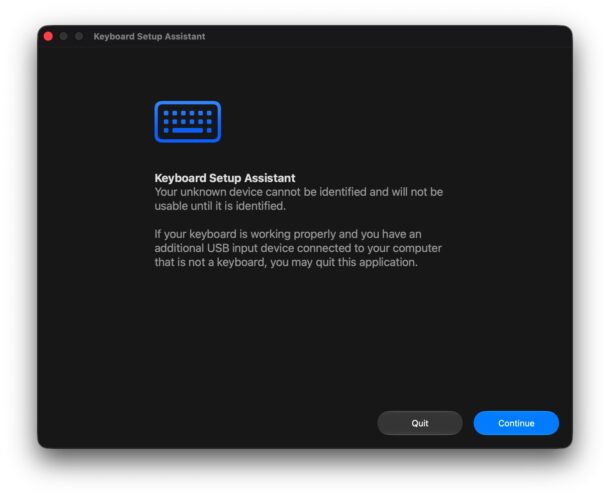The height and width of the screenshot is (498, 610).
Task: Click the red traffic-light button in the title bar
Action: pyautogui.click(x=48, y=36)
